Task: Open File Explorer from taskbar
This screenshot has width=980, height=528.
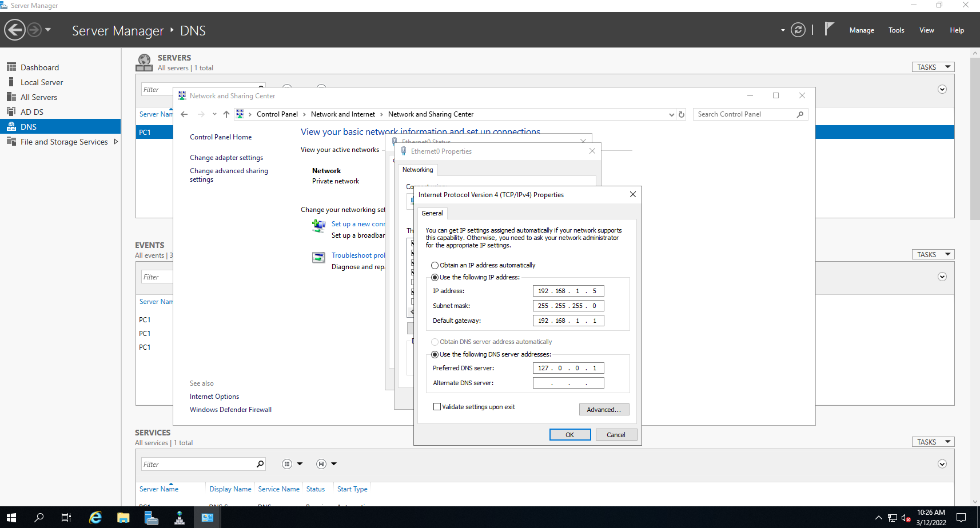Action: point(123,518)
